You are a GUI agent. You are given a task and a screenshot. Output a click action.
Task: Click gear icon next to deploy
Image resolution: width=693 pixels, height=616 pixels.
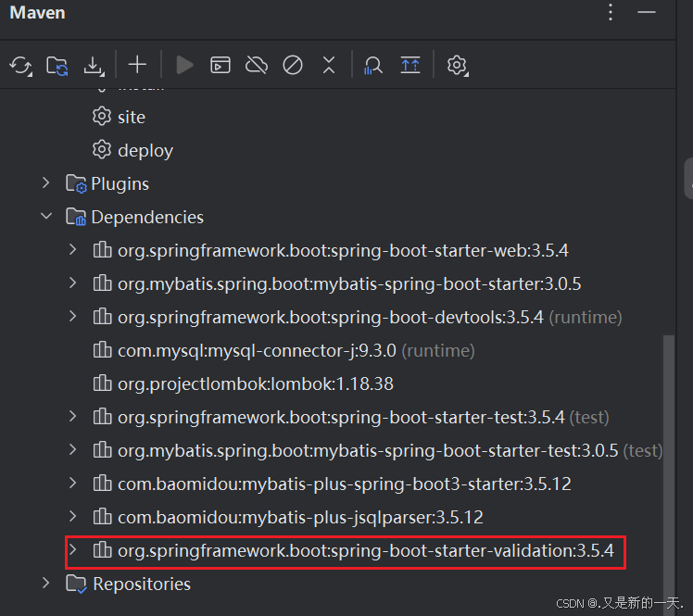102,149
